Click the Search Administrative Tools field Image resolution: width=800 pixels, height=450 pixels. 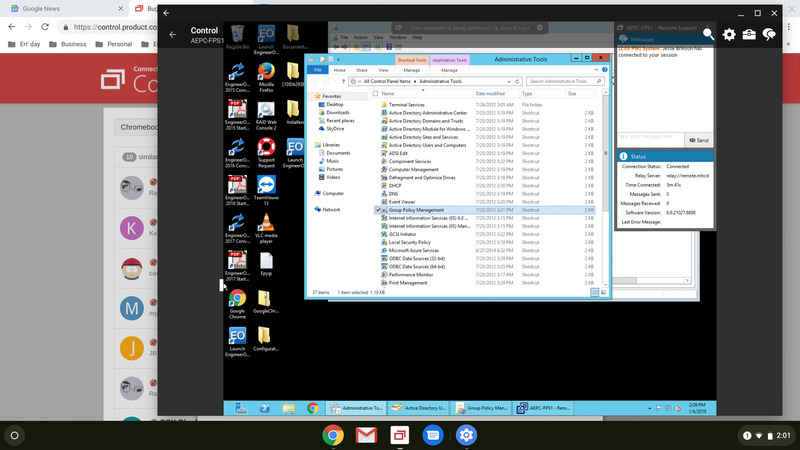(x=565, y=81)
